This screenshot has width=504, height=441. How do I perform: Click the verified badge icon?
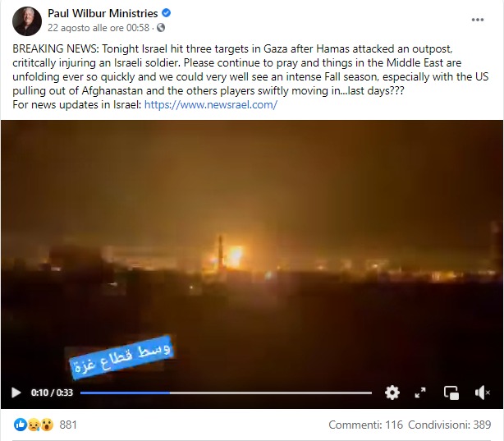coord(166,13)
